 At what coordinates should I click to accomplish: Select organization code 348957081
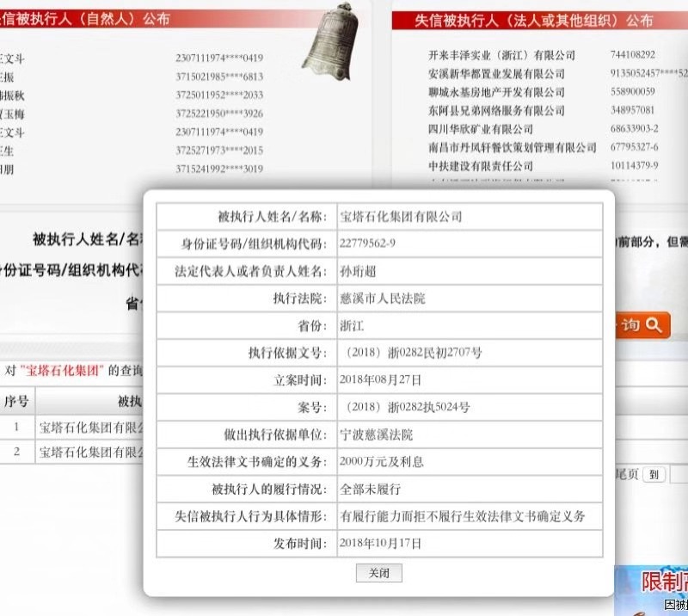point(632,110)
